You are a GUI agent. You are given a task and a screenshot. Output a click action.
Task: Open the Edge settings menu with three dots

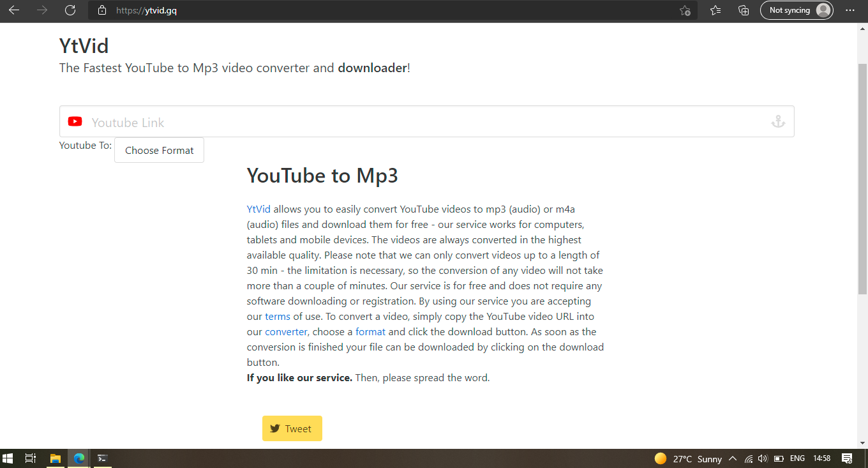point(850,10)
